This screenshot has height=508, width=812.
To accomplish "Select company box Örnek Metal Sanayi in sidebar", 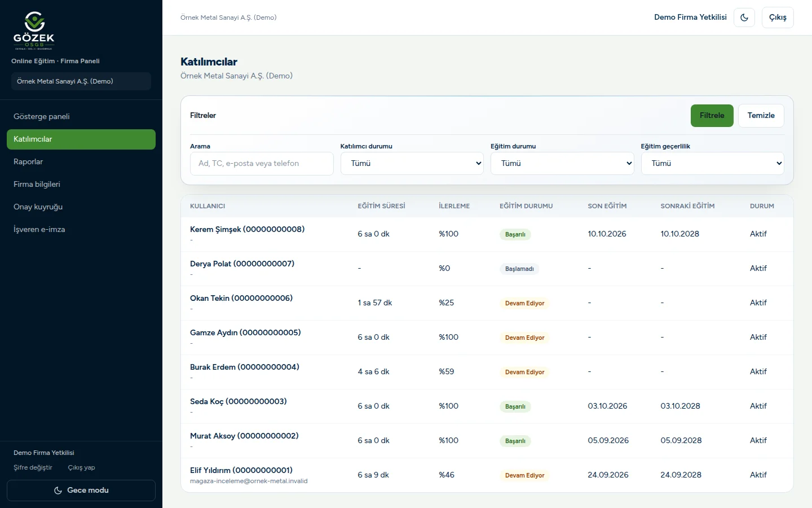I will click(81, 81).
